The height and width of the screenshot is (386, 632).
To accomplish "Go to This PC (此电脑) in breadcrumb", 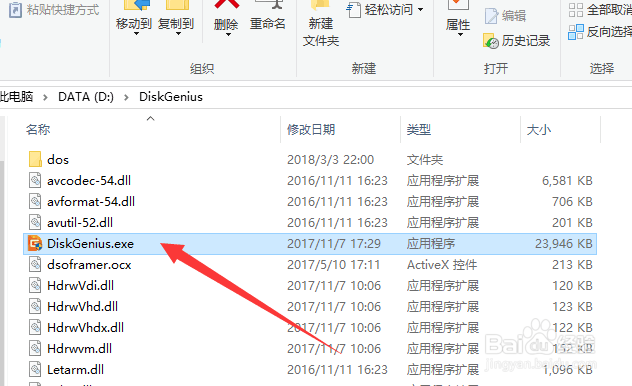I will 16,97.
